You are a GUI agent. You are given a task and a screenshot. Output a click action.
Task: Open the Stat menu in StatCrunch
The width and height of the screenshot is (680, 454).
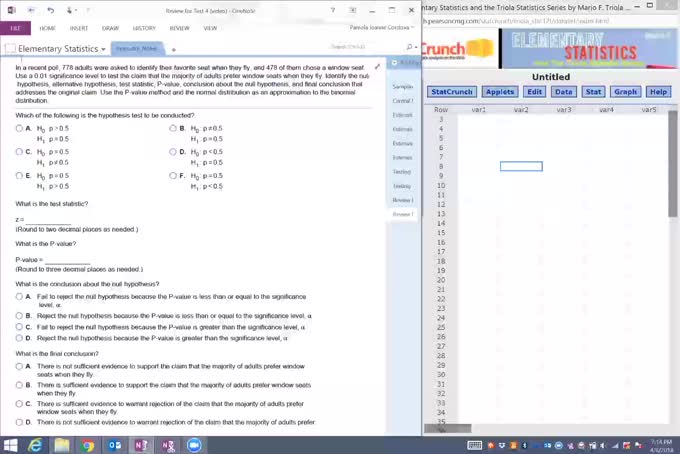coord(593,92)
